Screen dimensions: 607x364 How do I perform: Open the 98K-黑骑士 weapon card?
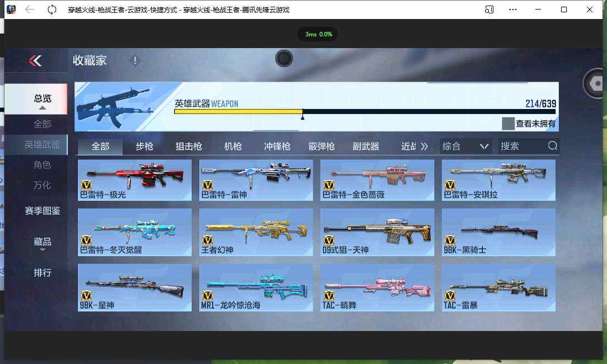tap(498, 232)
